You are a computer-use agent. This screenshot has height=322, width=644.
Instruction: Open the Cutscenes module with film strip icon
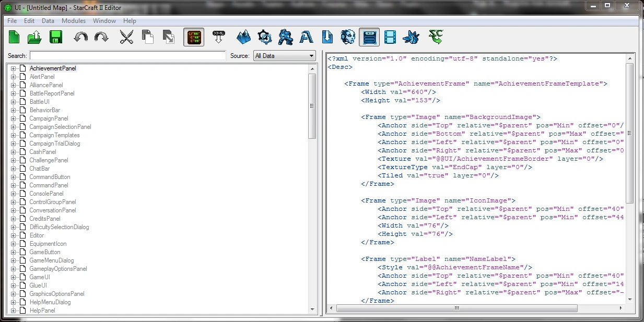click(x=390, y=37)
